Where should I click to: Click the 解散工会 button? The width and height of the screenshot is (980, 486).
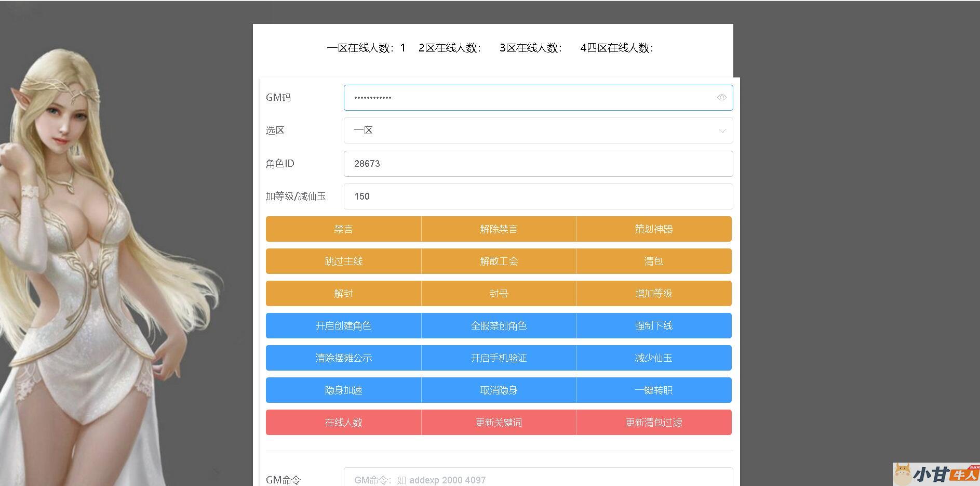click(x=499, y=261)
